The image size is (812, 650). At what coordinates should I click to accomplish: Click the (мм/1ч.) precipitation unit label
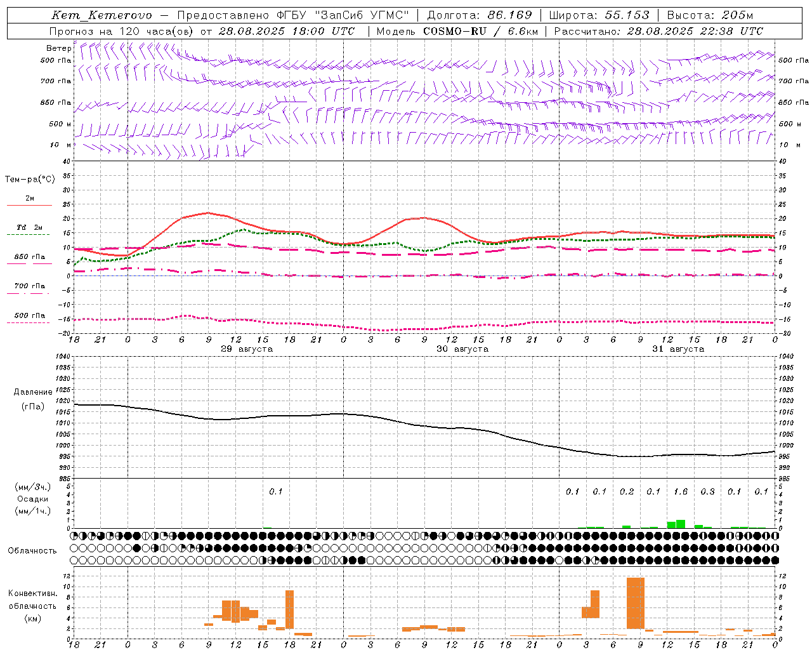(x=33, y=511)
